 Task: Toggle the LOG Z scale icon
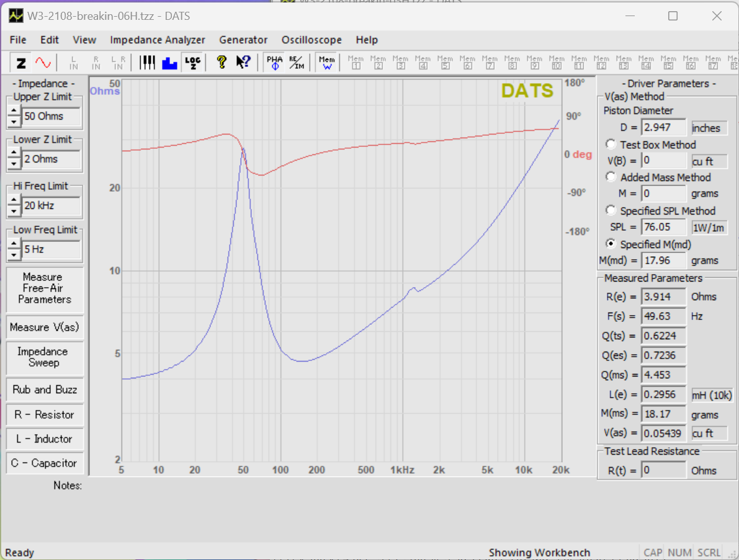[x=192, y=63]
